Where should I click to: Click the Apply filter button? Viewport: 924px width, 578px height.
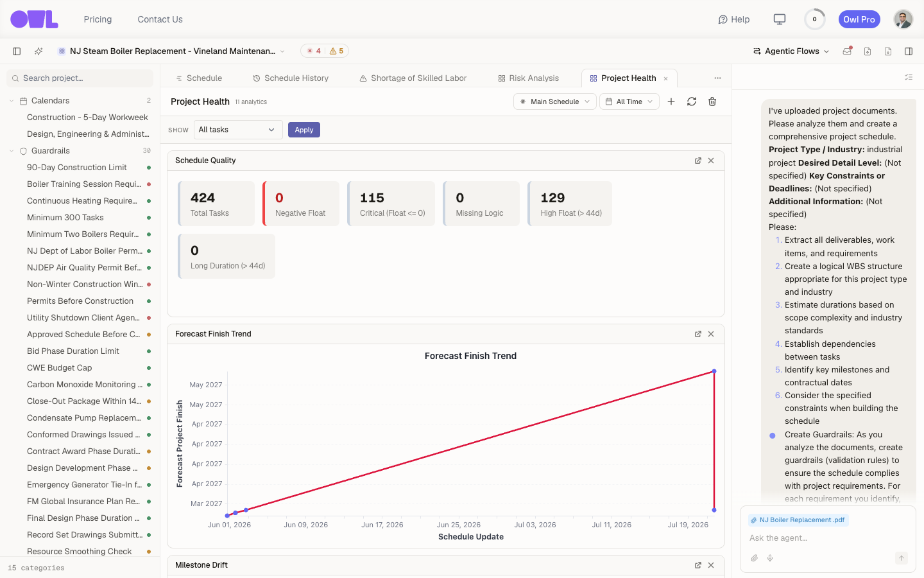tap(304, 130)
